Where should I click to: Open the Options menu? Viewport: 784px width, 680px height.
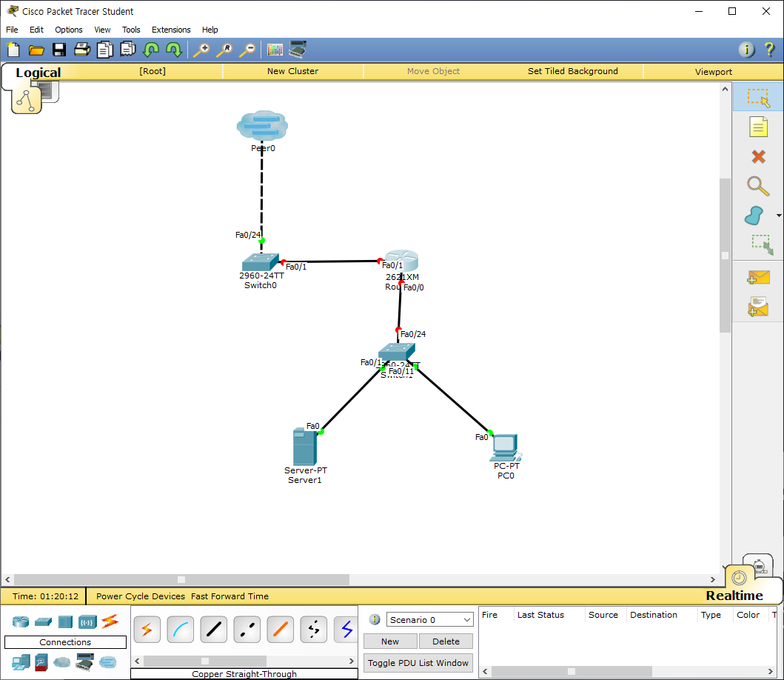69,30
